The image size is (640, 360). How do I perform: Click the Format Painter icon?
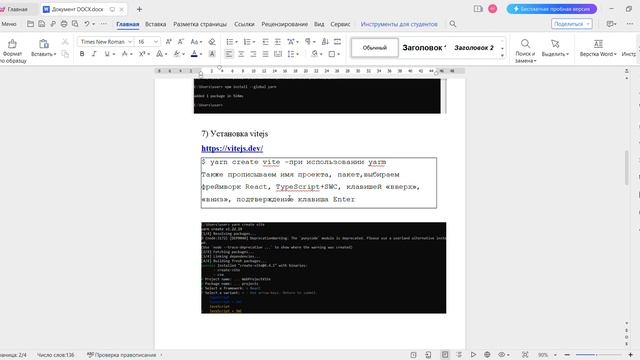point(12,44)
